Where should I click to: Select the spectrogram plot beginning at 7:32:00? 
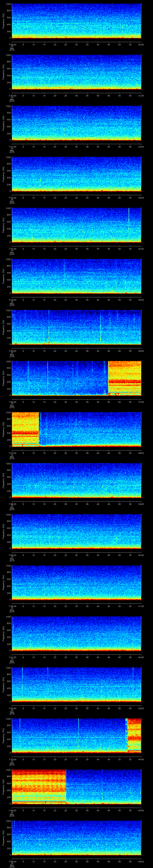click(x=76, y=174)
